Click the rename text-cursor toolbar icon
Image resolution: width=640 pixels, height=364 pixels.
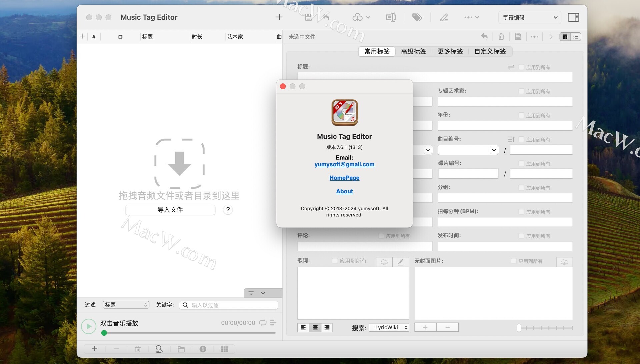[x=390, y=17]
